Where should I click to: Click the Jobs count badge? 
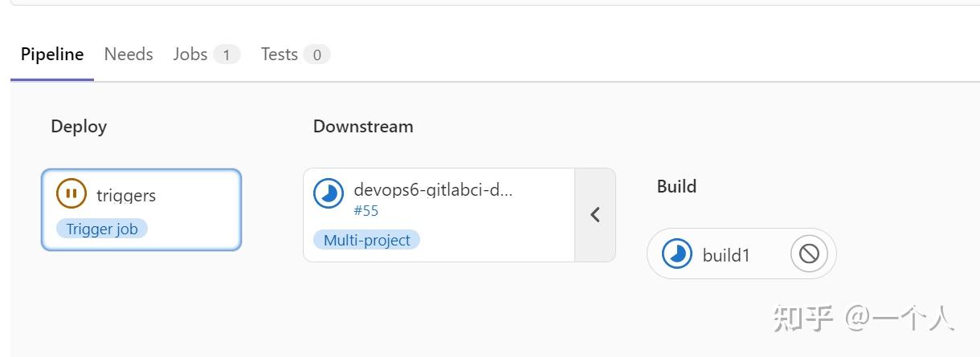(x=227, y=55)
